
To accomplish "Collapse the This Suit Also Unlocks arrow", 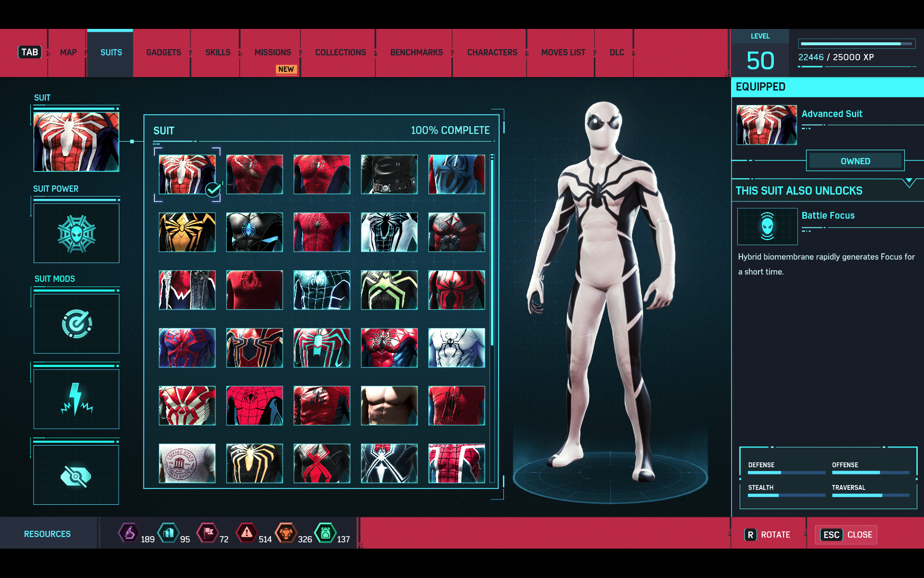I will [x=909, y=182].
